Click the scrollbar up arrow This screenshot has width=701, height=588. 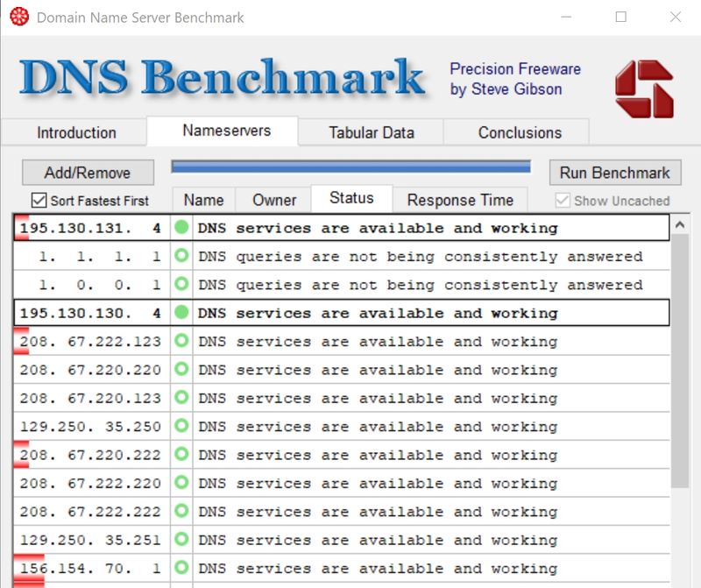click(x=680, y=225)
